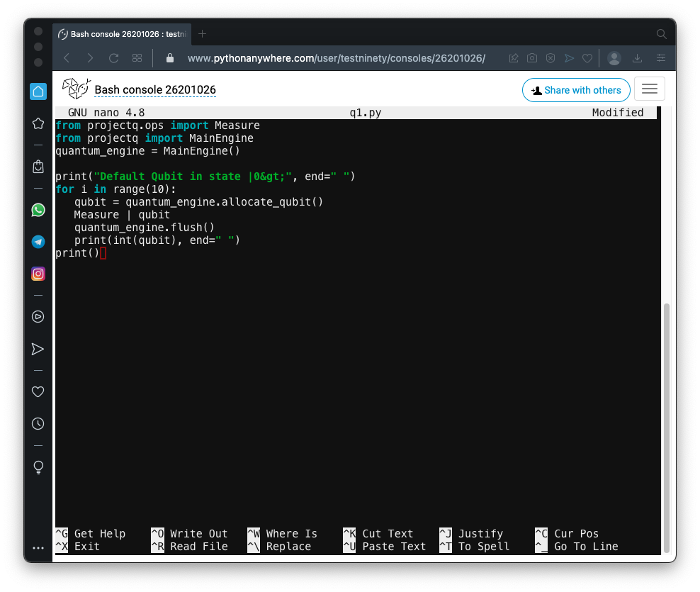Toggle the ad blocker shield icon
Image resolution: width=700 pixels, height=592 pixels.
[550, 58]
